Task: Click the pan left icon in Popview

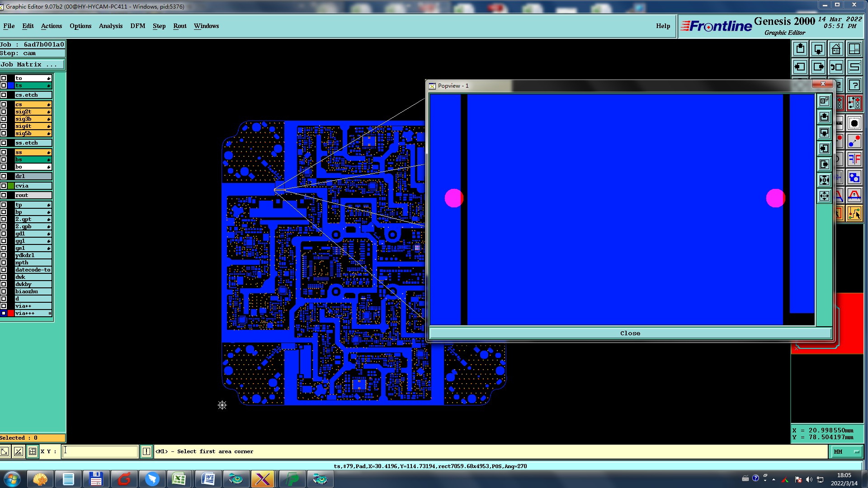Action: click(x=824, y=148)
